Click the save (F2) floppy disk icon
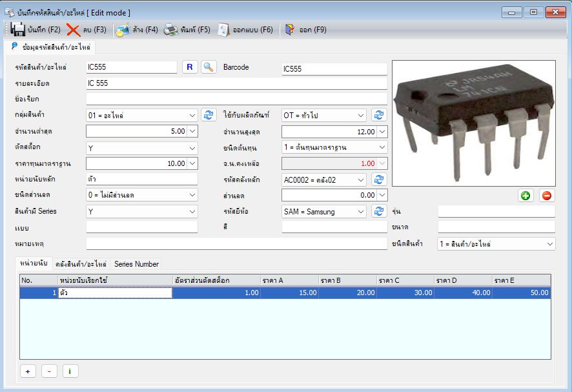572x392 pixels. pyautogui.click(x=17, y=30)
